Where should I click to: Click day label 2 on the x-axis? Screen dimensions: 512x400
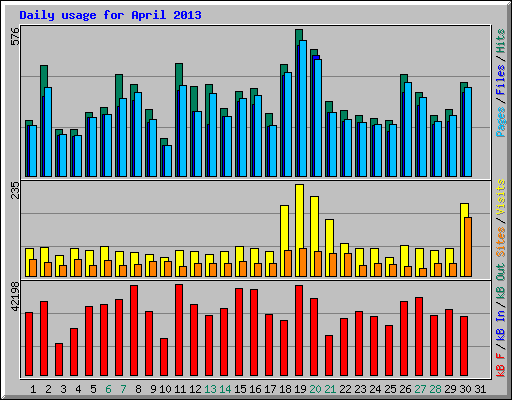coord(48,389)
